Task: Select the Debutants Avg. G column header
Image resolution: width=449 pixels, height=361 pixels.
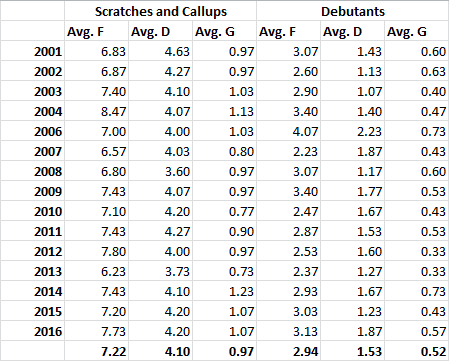Action: [416, 31]
